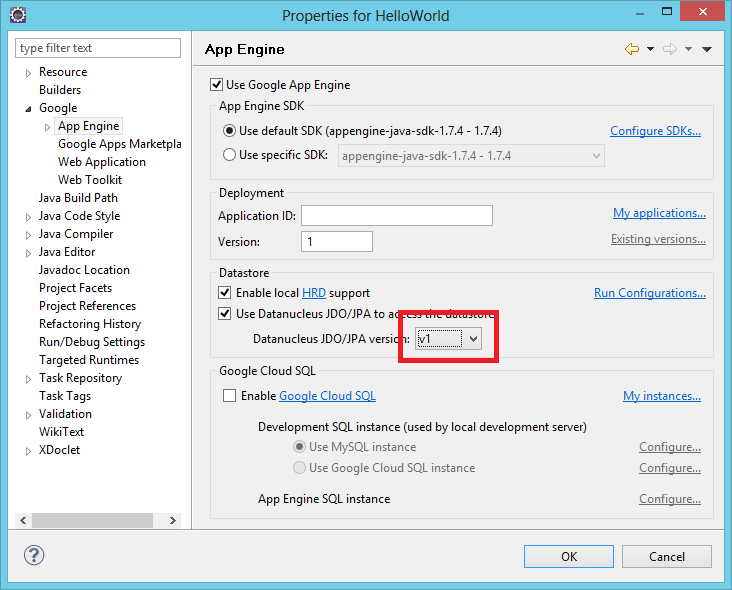
Task: Click the OK button
Action: (569, 556)
